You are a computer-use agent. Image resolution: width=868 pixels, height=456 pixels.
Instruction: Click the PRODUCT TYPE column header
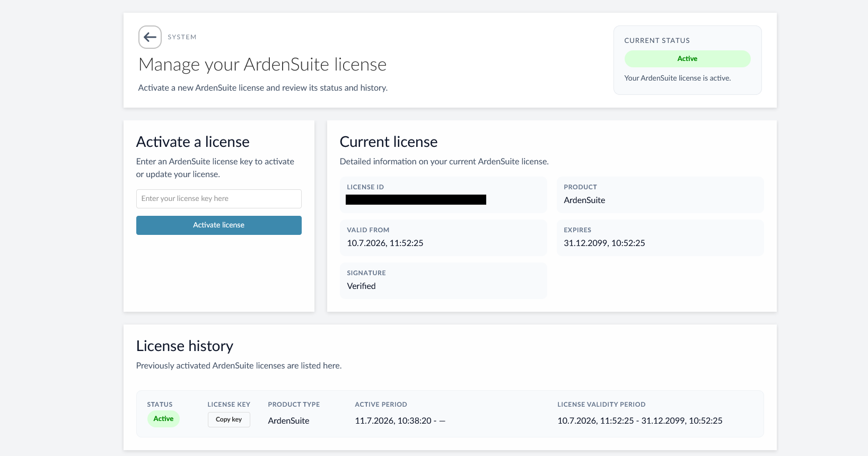click(x=294, y=405)
